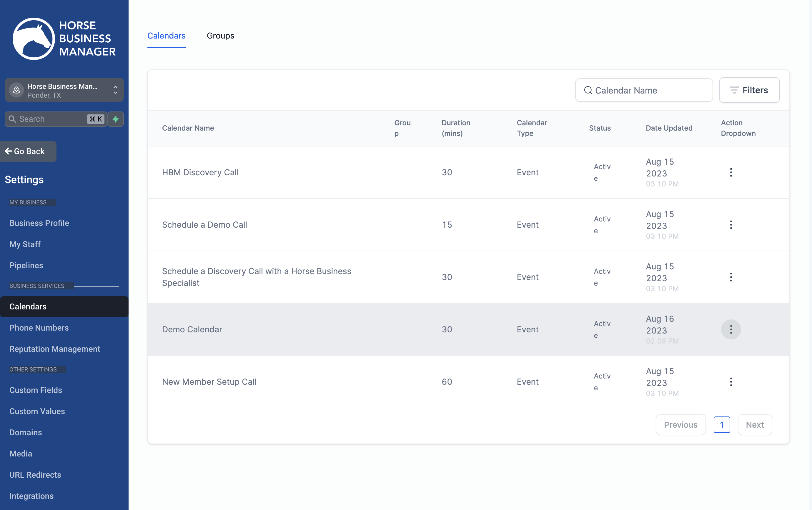Screen dimensions: 812x510
Task: Go to Domains settings
Action: coord(26,432)
